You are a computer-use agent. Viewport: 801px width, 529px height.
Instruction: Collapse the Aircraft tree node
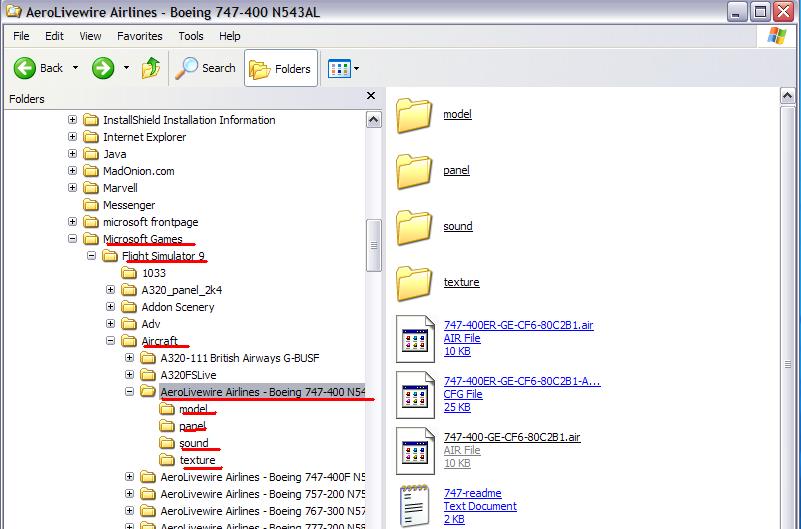[111, 341]
